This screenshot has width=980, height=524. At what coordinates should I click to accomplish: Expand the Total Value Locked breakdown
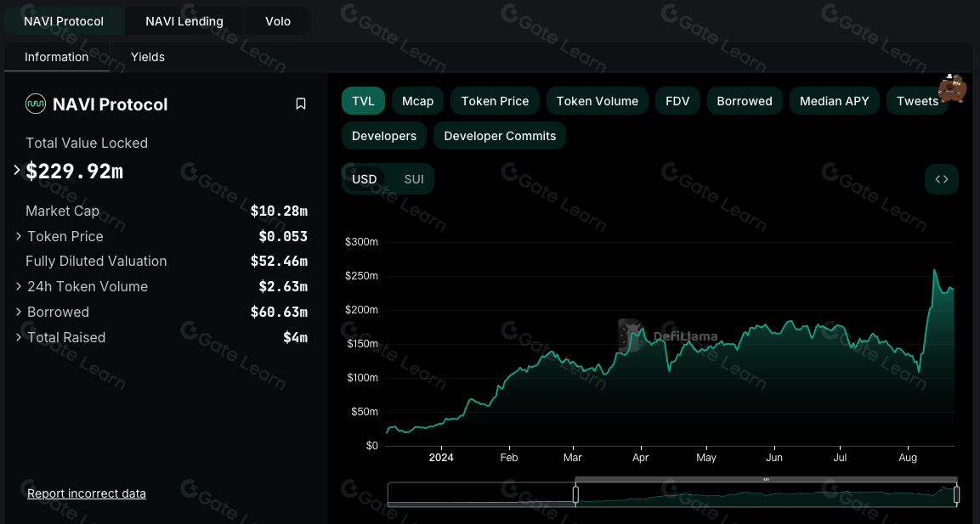17,171
